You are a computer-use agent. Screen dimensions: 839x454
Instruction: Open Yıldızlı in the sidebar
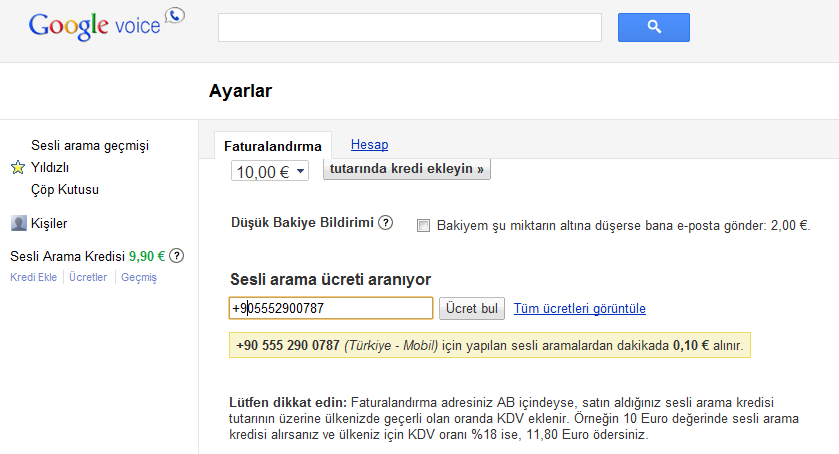[50, 168]
